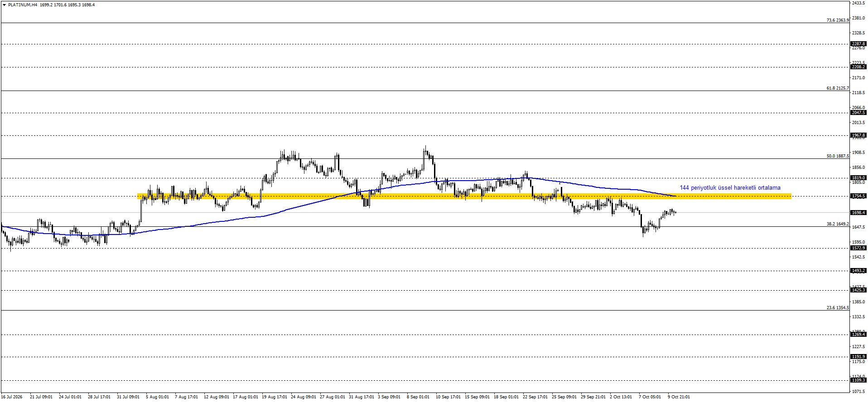
Task: Click the 50.0 1887.5 Fibonacci level label
Action: coord(838,156)
